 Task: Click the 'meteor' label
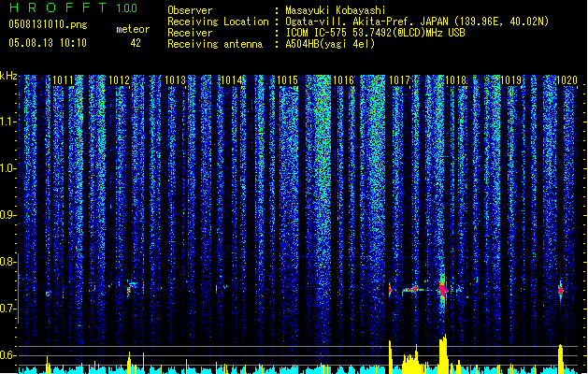point(133,29)
